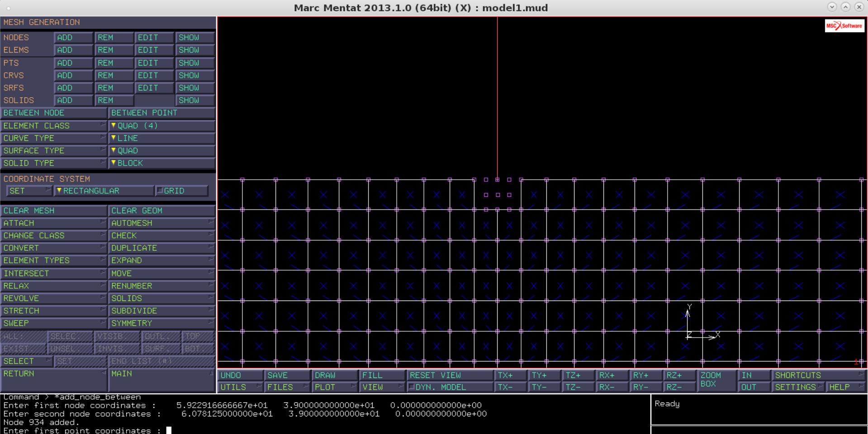This screenshot has height=434, width=868.
Task: Open the INTERSECT menu
Action: pos(54,273)
